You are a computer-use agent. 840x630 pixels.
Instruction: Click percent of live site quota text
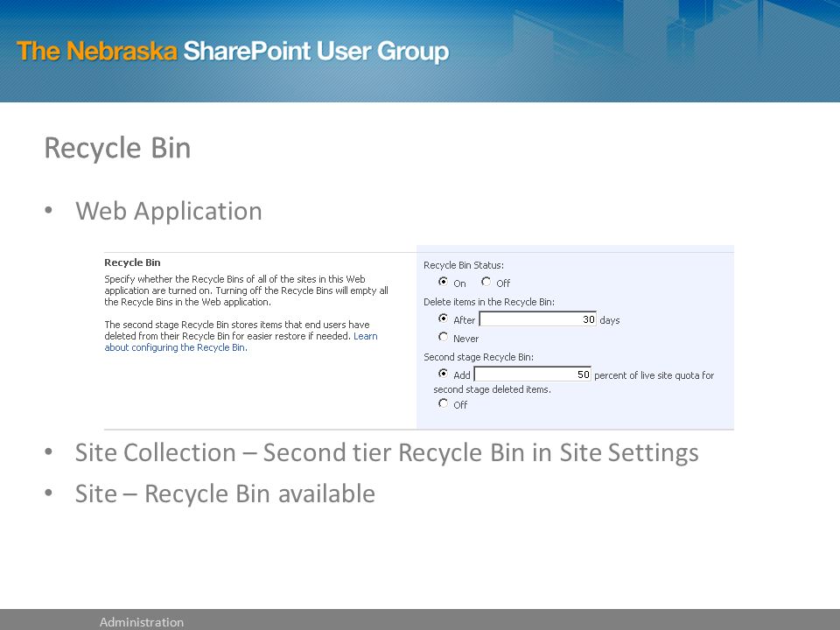coord(654,375)
